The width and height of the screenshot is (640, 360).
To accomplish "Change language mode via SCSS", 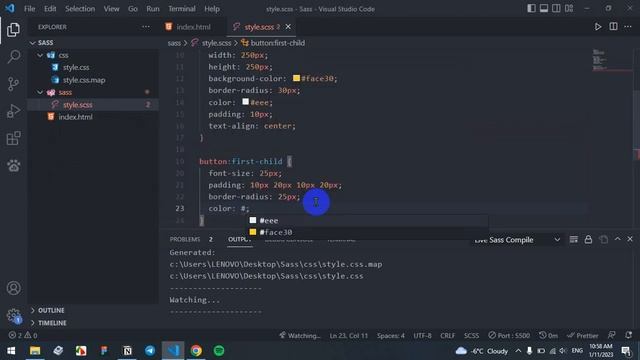I will (x=471, y=336).
